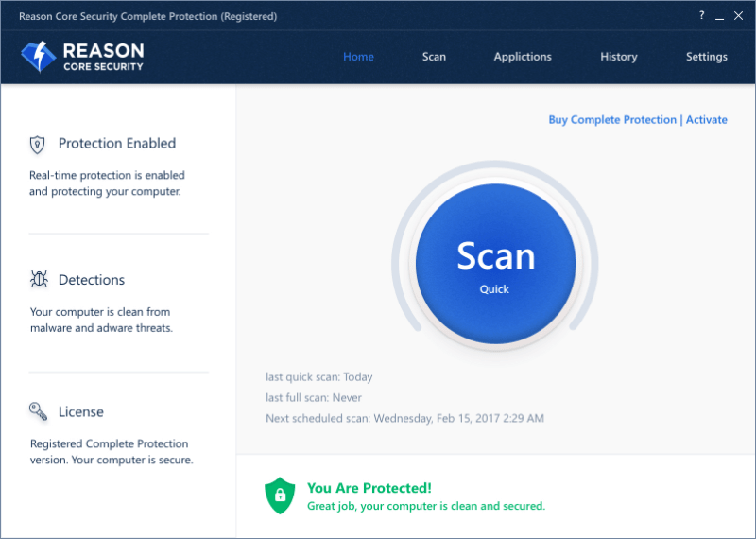Click the 'last full scan: Never' text
The height and width of the screenshot is (539, 756).
(x=314, y=397)
